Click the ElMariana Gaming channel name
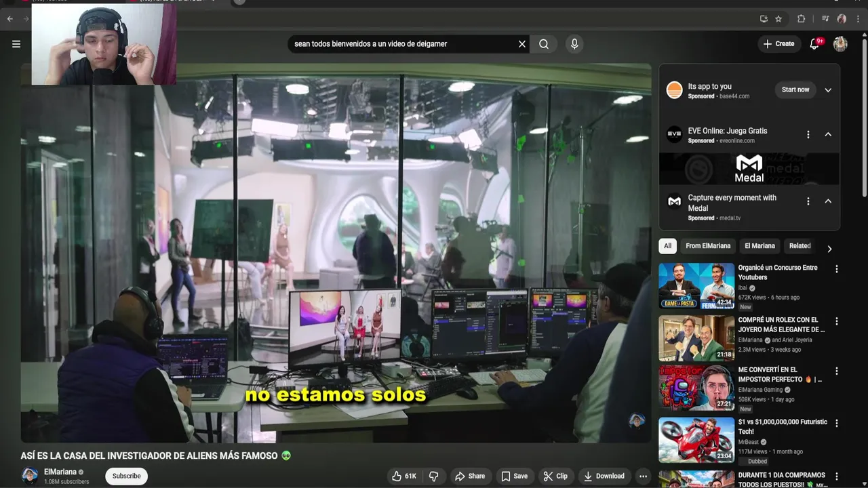This screenshot has height=488, width=868. tap(760, 390)
